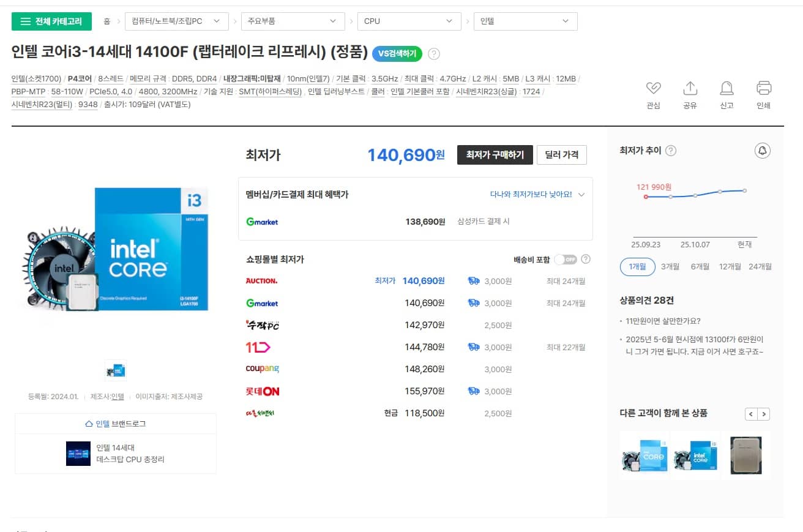
Task: Click help icon beside 최저가 추이 title
Action: (671, 151)
